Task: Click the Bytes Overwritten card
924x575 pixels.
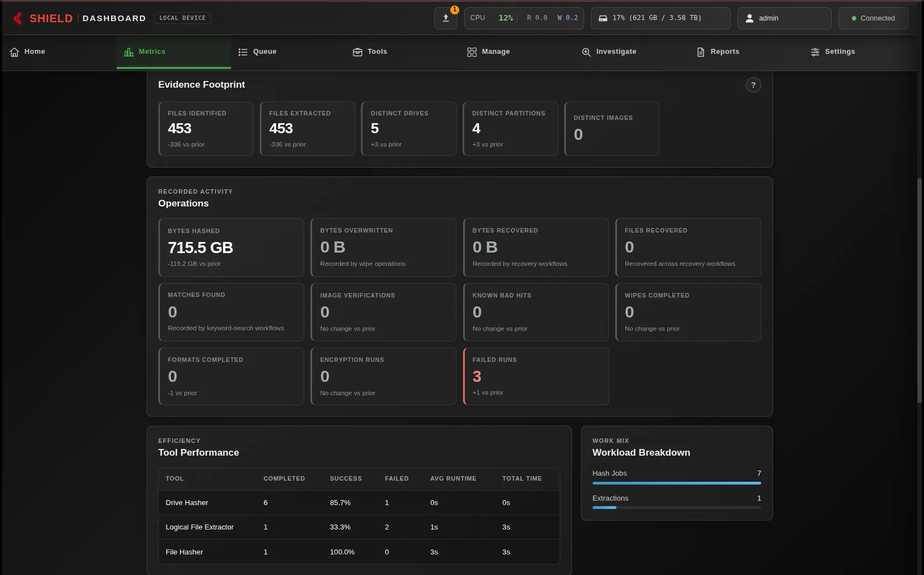Action: pos(383,248)
